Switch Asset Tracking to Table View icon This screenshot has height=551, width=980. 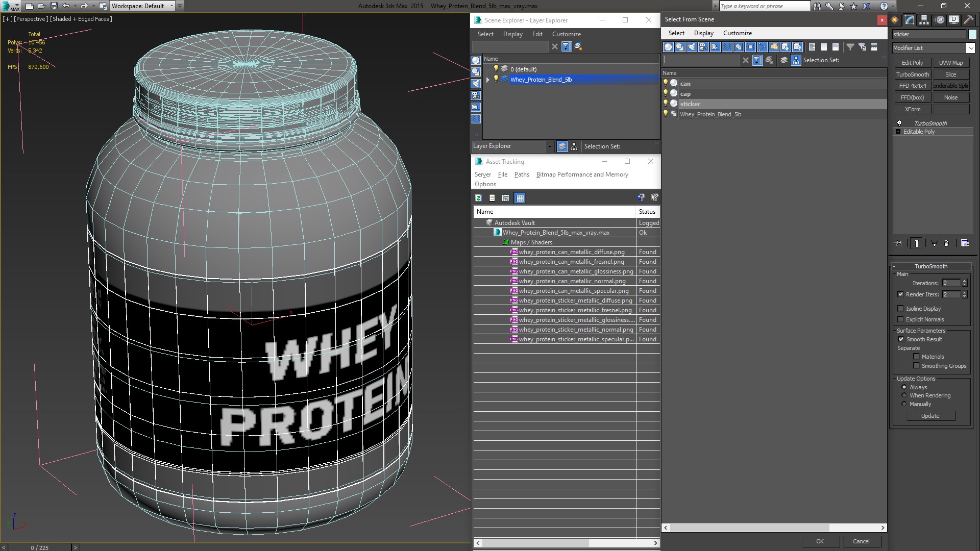tap(520, 198)
